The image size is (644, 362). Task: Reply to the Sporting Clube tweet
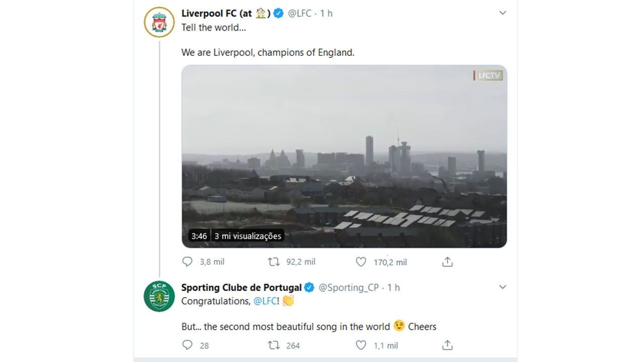pos(187,345)
